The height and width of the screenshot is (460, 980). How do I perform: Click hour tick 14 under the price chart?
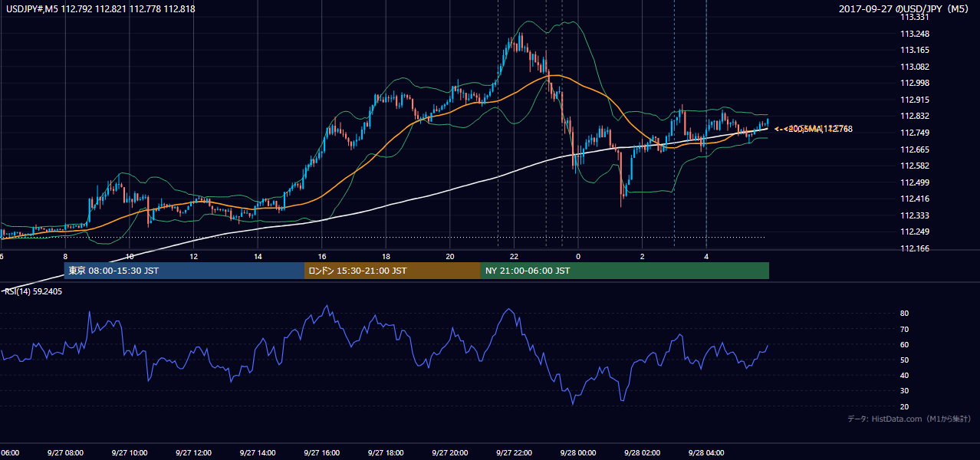point(258,256)
